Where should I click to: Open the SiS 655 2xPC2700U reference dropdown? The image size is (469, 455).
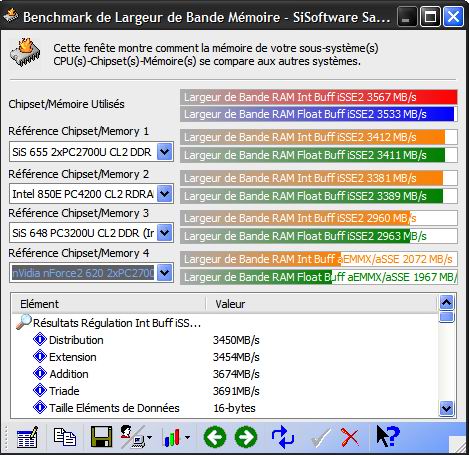(165, 152)
